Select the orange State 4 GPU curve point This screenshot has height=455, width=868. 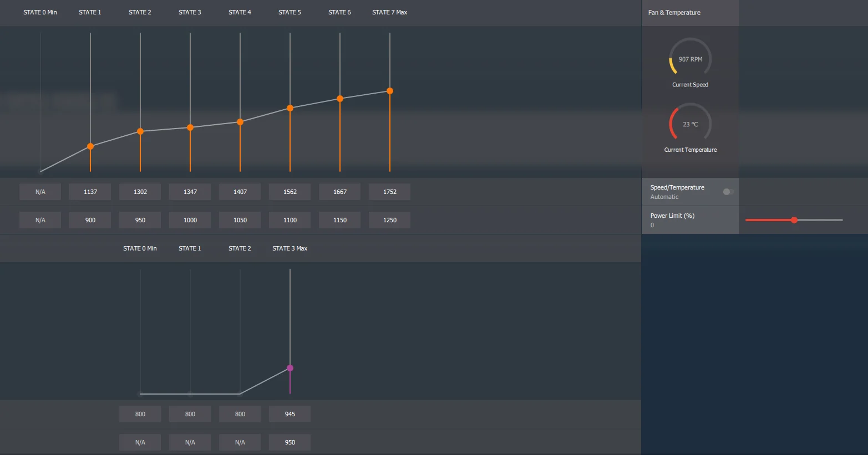[x=240, y=122]
